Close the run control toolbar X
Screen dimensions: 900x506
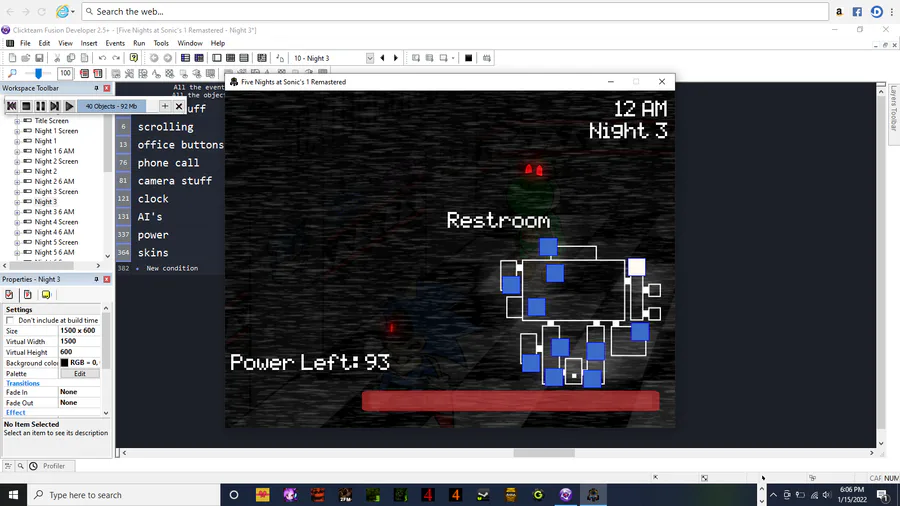(x=179, y=106)
